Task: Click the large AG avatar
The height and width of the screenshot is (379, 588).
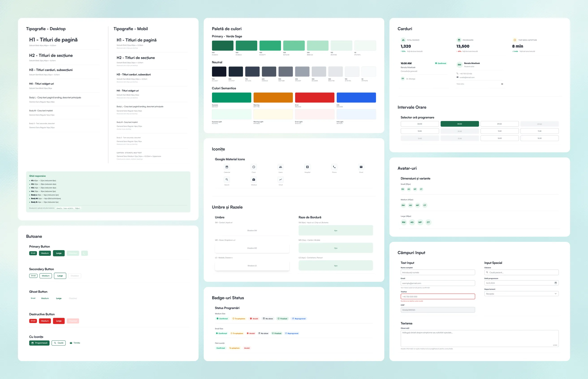Action: coord(412,222)
